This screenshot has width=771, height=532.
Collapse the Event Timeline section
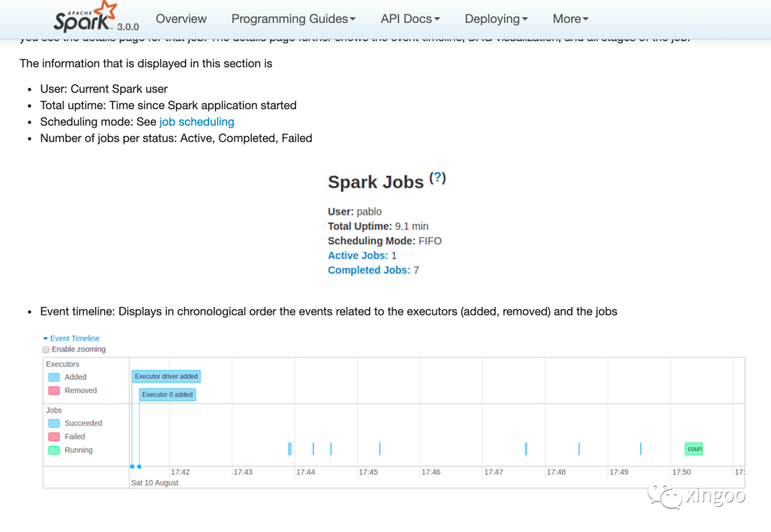(x=71, y=338)
